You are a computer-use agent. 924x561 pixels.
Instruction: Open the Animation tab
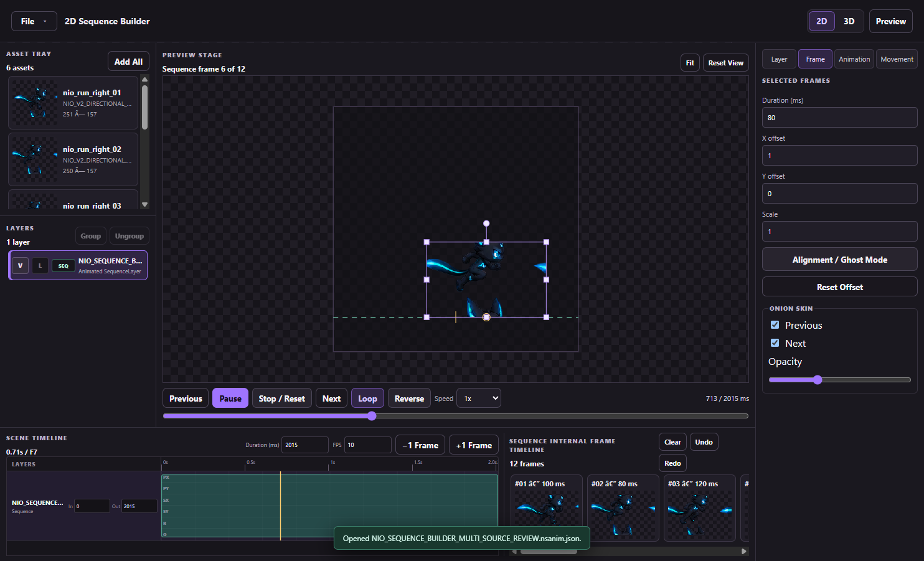coord(854,59)
